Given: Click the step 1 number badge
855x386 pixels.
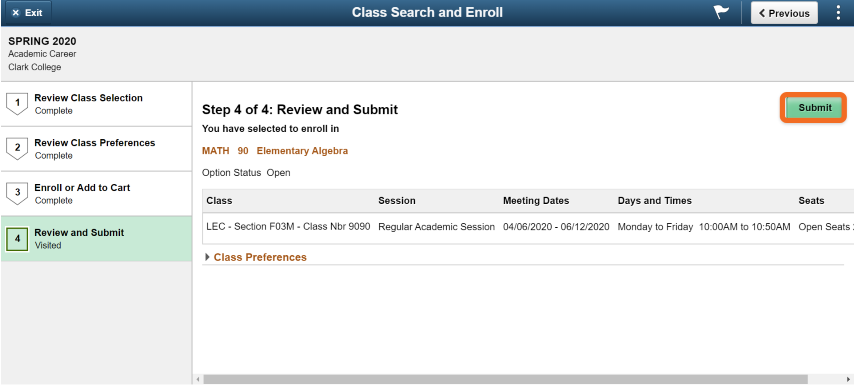Looking at the screenshot, I should click(17, 103).
